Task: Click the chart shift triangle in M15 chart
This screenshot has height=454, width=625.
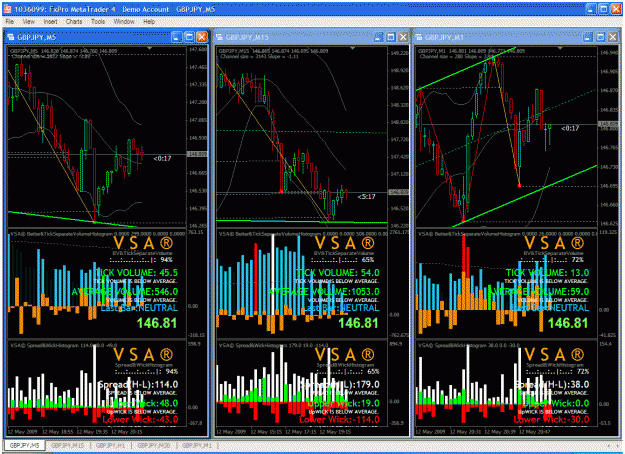Action: 352,48
